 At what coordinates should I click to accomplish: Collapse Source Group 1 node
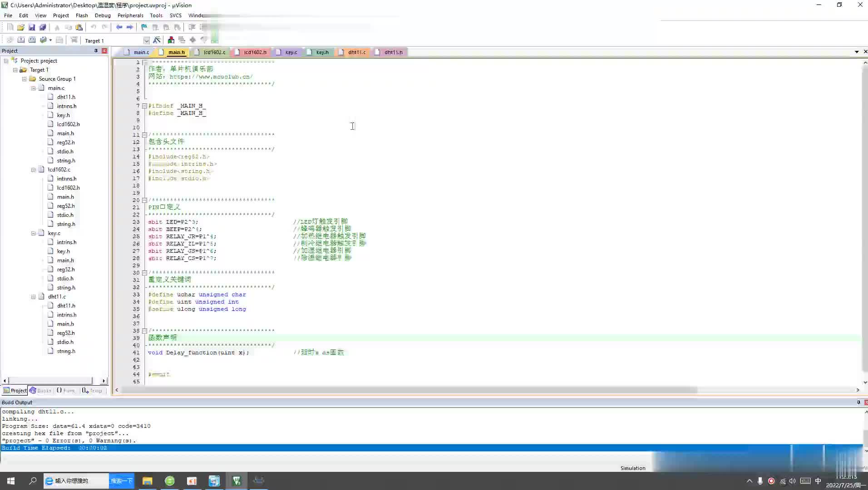click(24, 79)
